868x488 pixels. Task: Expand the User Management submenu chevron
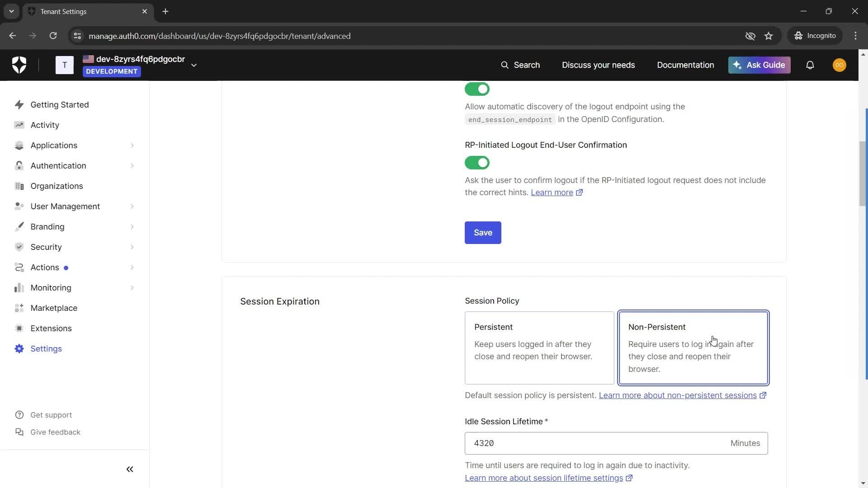point(132,206)
